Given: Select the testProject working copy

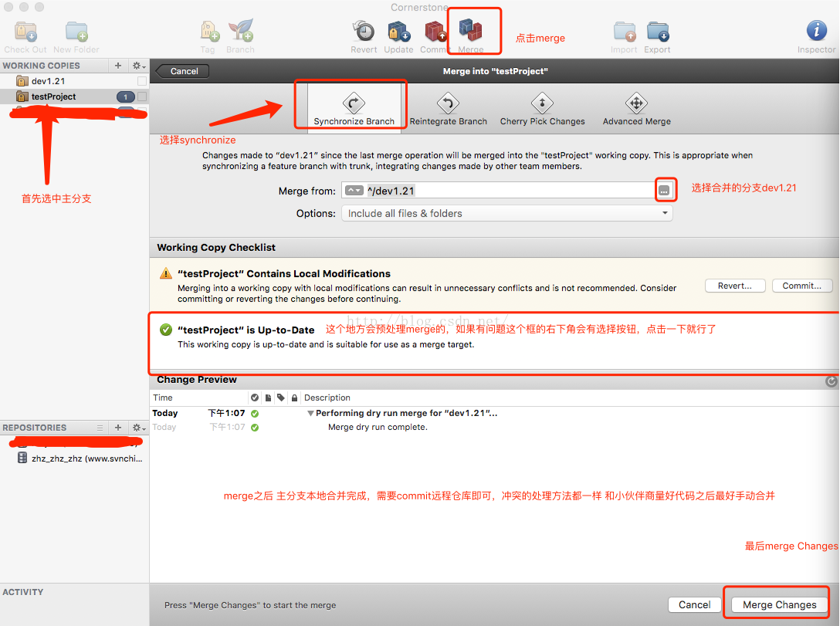Looking at the screenshot, I should point(75,96).
